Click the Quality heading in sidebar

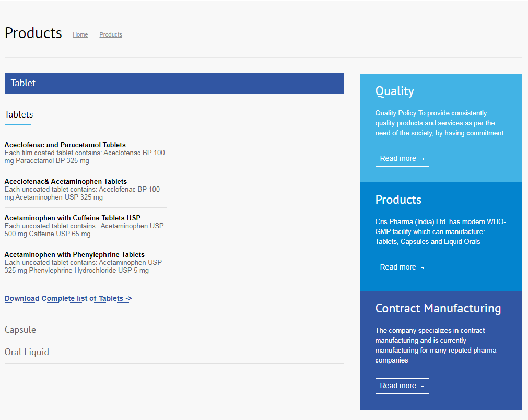coord(394,91)
